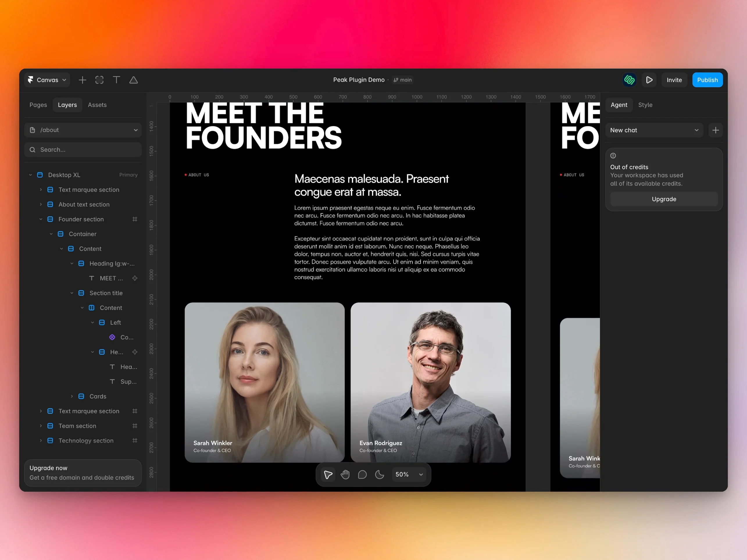Click plus icon to start new chat

tap(716, 130)
